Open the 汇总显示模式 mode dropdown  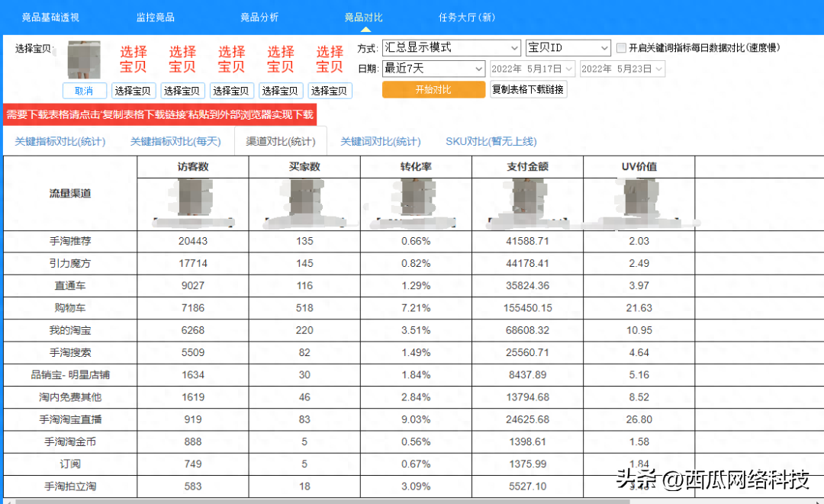coord(451,48)
